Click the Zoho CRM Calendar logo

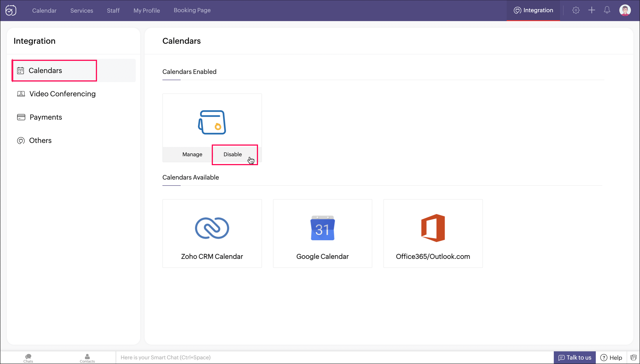pos(212,228)
